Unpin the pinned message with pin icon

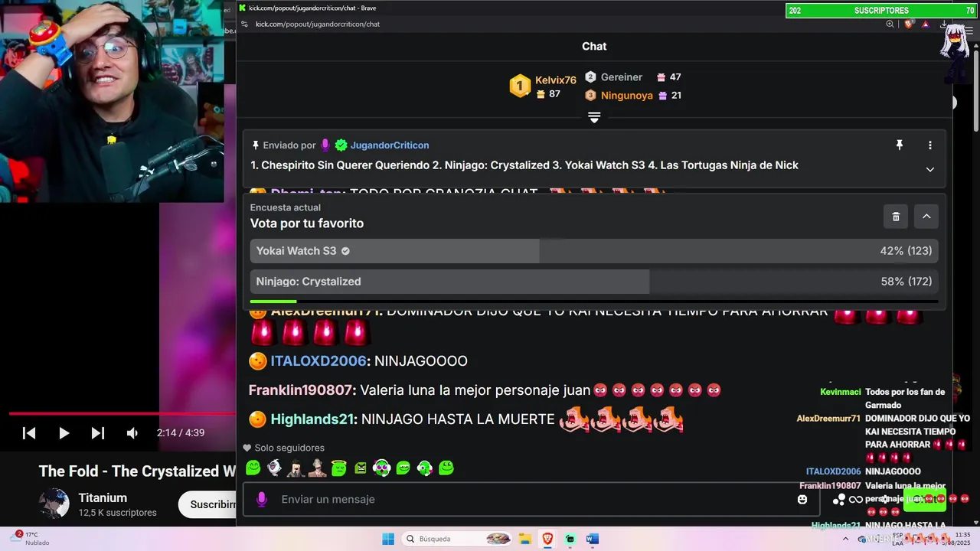coord(900,145)
